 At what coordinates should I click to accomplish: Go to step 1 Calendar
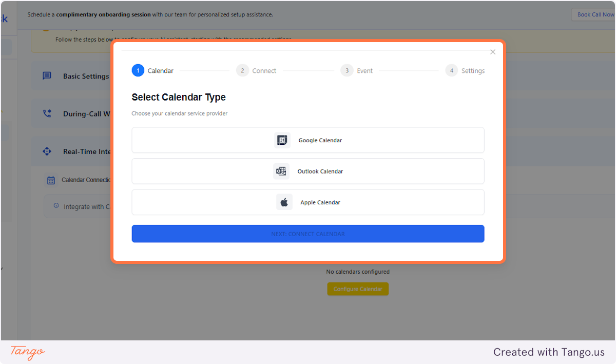point(152,71)
